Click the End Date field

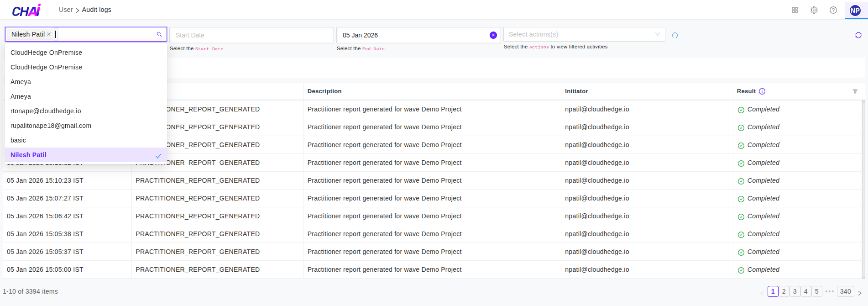(x=418, y=35)
